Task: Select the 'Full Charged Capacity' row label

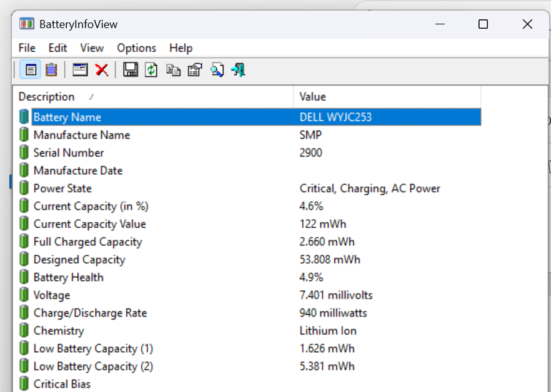Action: (x=87, y=242)
